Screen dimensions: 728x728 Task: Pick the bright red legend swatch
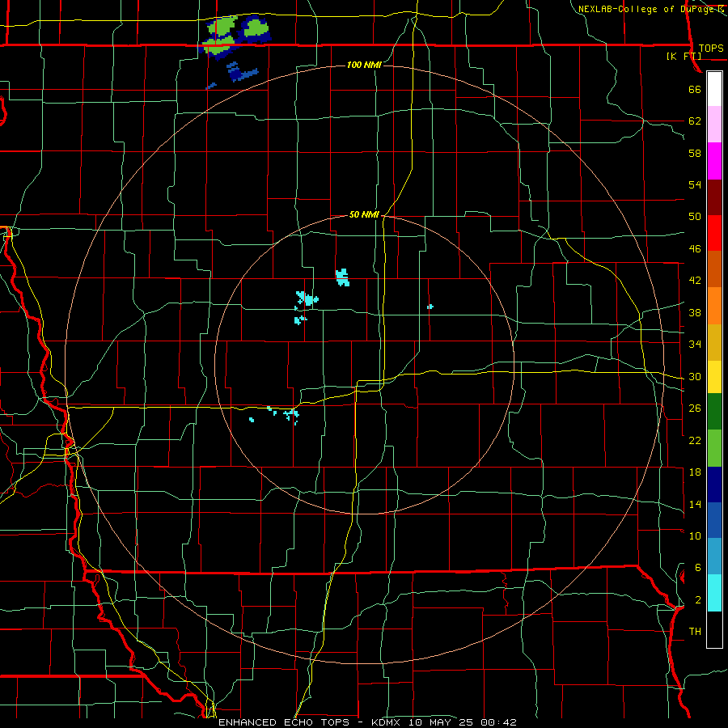click(714, 233)
